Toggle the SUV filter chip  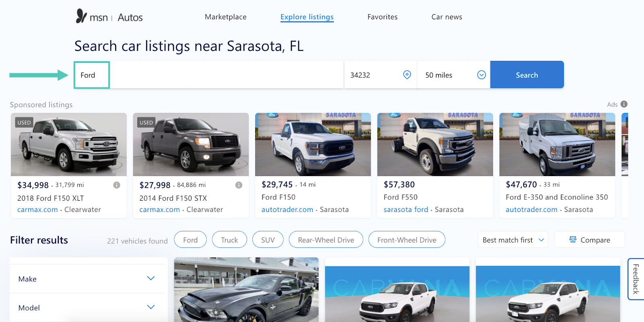[x=268, y=240]
